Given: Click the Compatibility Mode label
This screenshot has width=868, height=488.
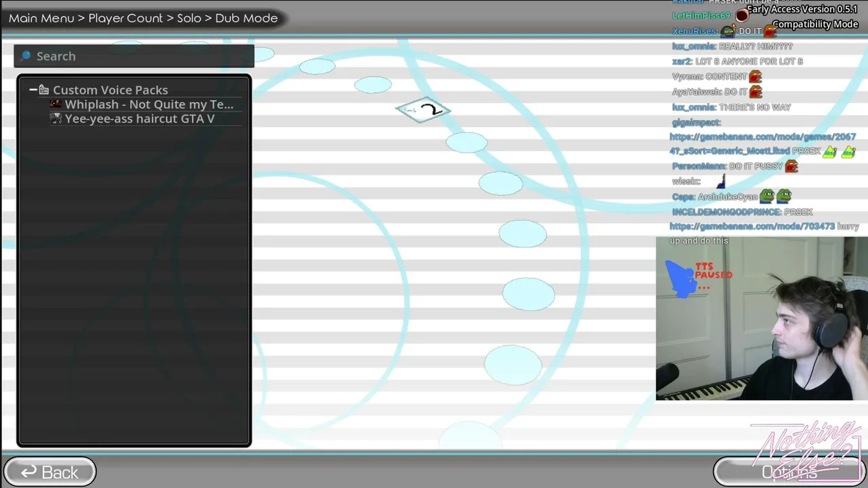Looking at the screenshot, I should click(815, 24).
